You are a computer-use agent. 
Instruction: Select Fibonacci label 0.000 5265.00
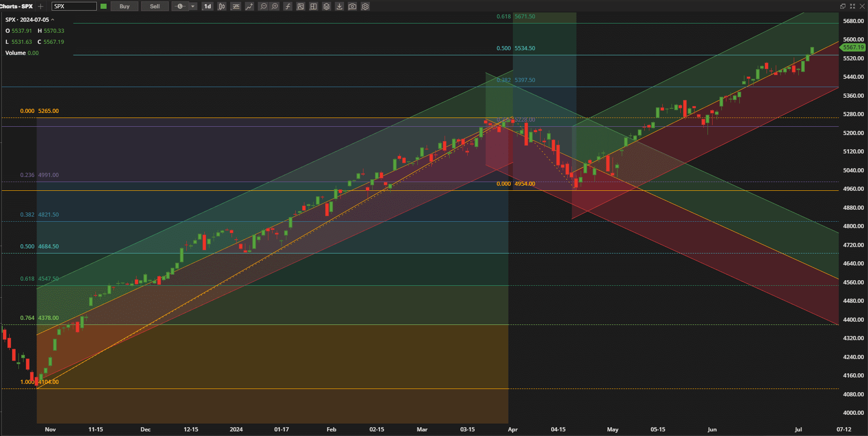39,111
